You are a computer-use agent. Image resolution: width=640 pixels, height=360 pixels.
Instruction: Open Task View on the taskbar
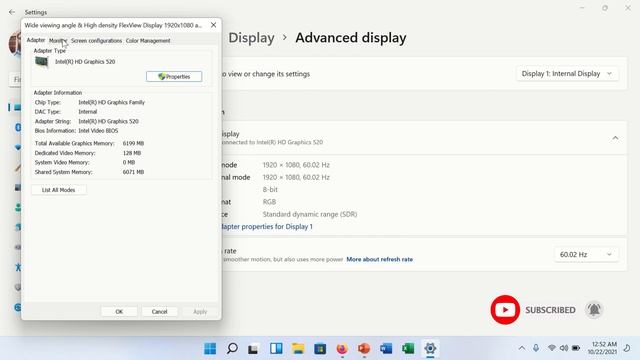253,349
